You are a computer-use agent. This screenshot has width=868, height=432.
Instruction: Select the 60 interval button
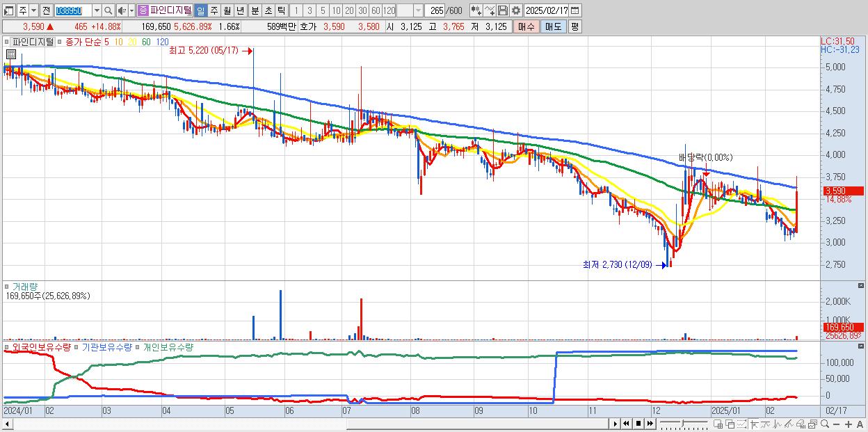tap(376, 10)
